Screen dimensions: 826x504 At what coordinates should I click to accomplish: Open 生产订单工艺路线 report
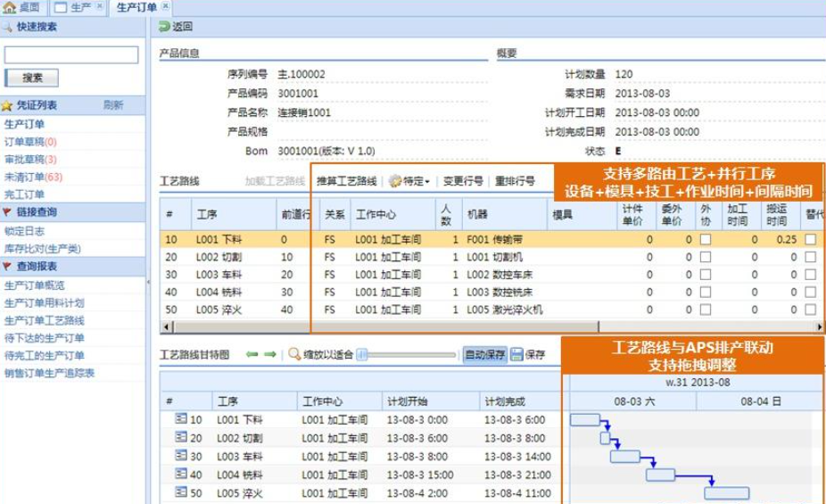coord(45,320)
